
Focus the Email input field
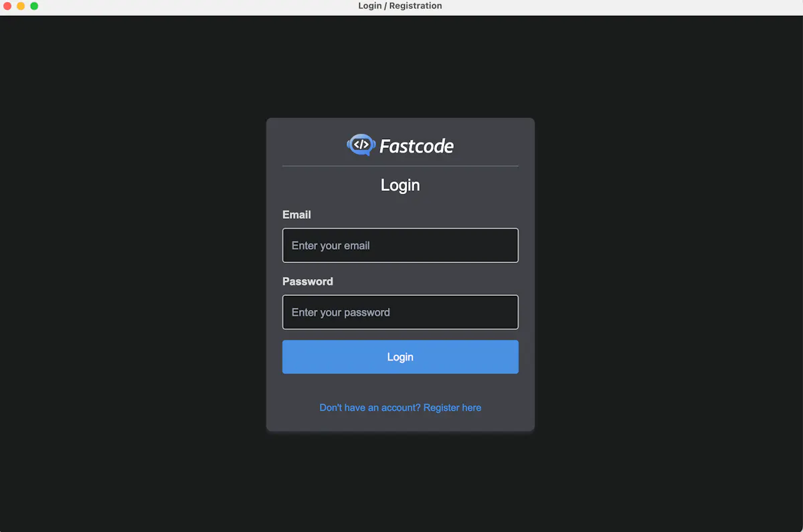coord(400,246)
